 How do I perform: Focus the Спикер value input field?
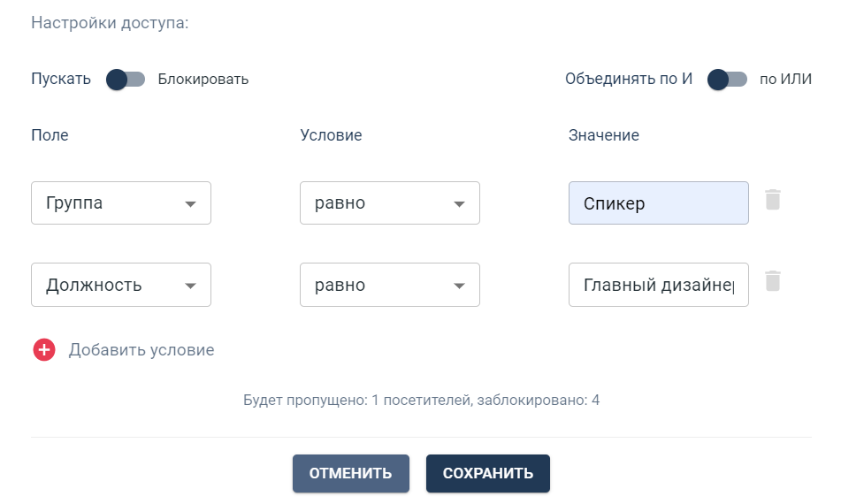(658, 203)
